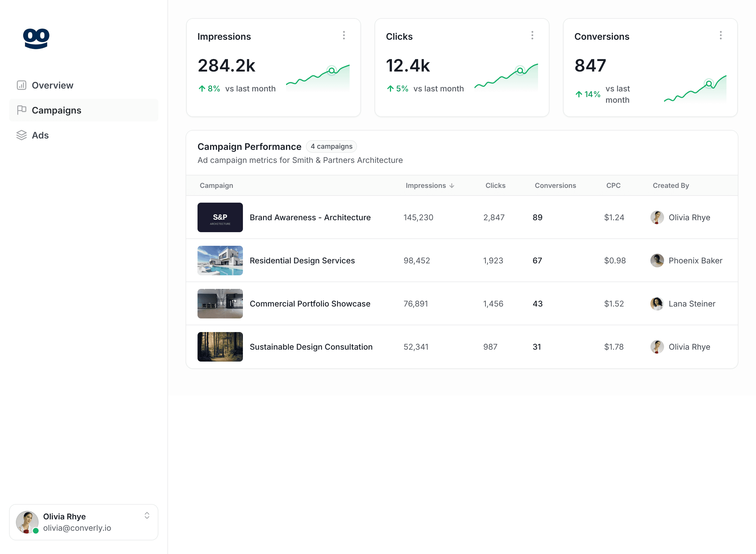Open the Ads menu item

[40, 135]
